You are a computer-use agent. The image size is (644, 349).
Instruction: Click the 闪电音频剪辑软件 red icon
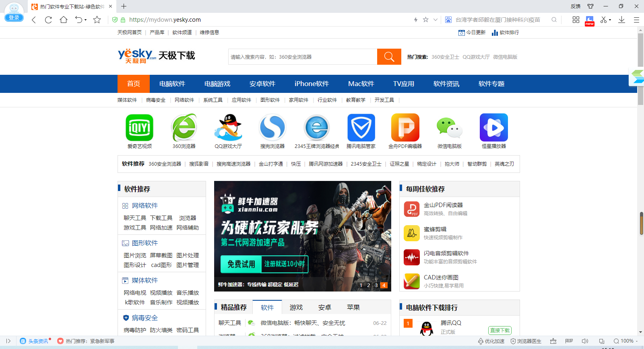tap(412, 257)
